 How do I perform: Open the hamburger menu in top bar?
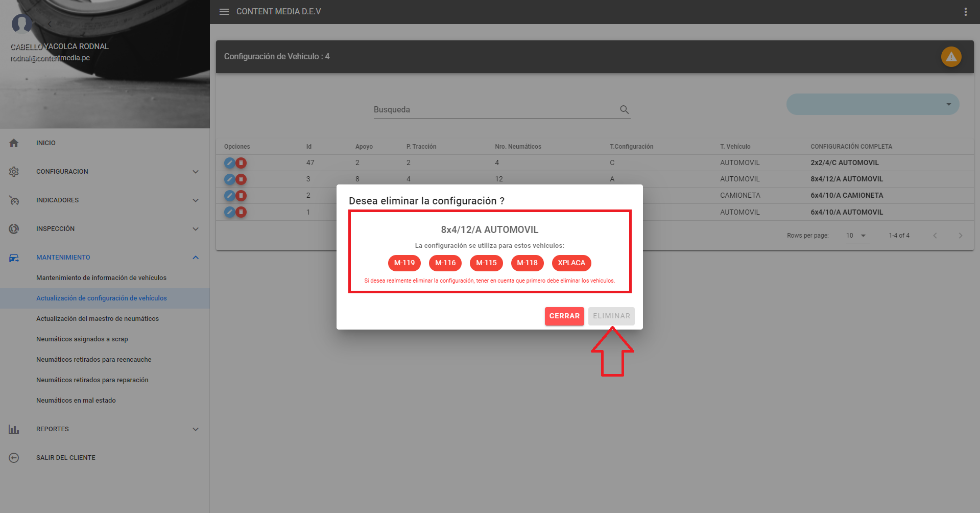click(x=224, y=12)
